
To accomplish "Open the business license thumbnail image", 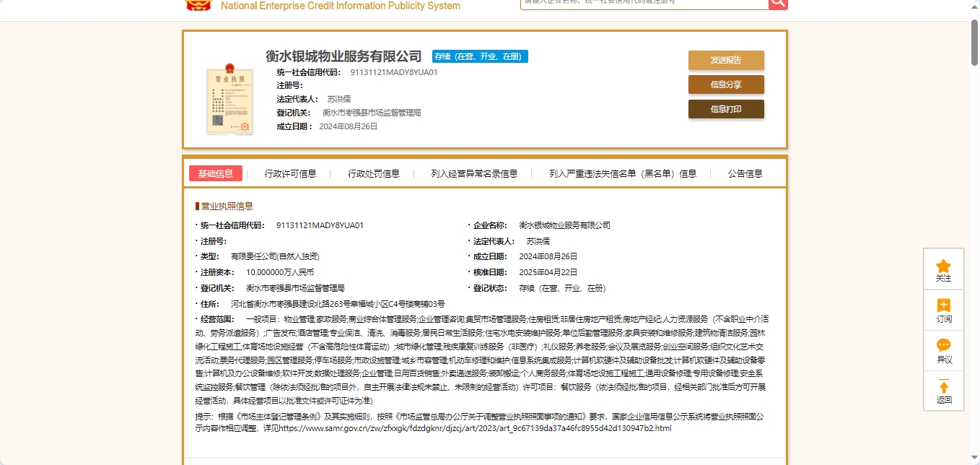I will click(x=229, y=99).
